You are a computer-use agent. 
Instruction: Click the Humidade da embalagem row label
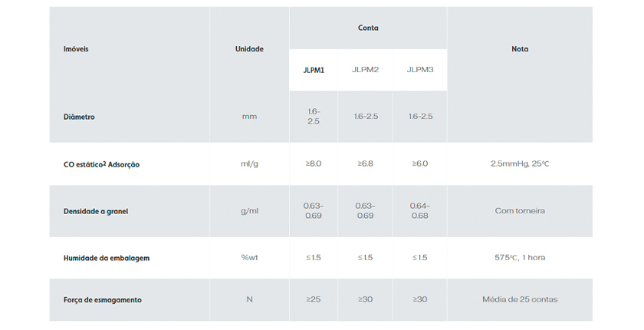[x=106, y=258]
